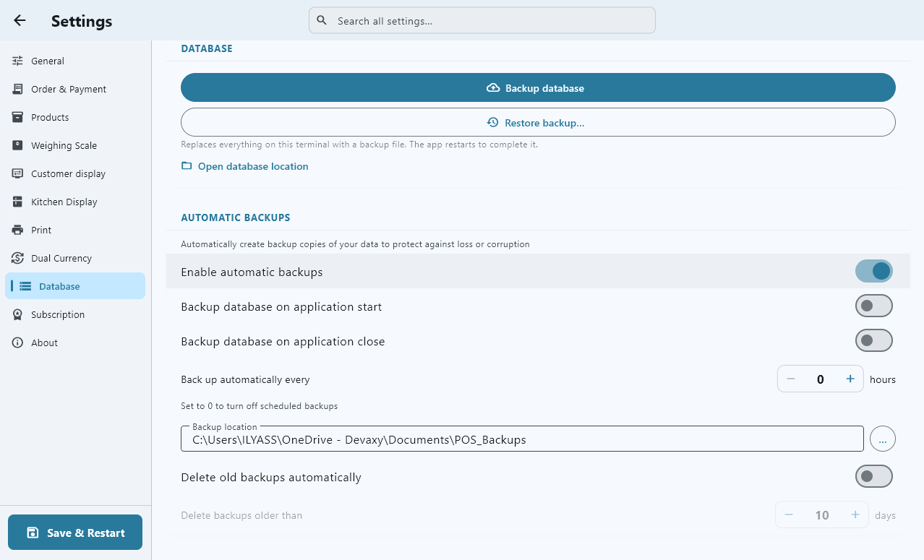Click the Products box icon
The image size is (924, 560).
click(x=17, y=117)
